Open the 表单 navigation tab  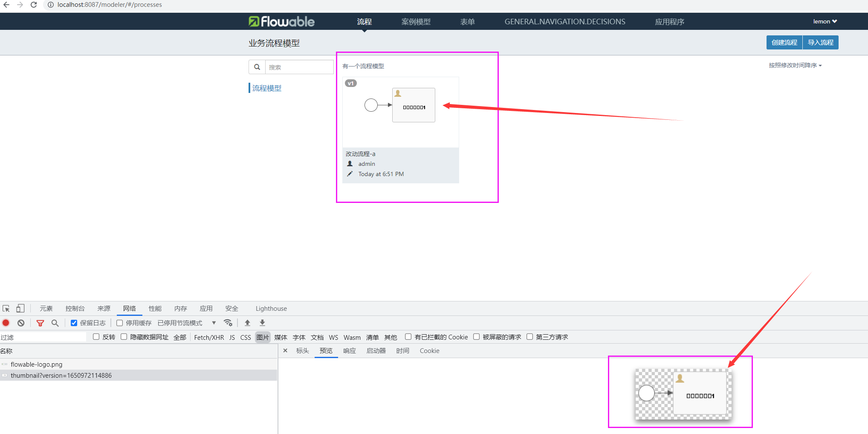pos(467,21)
